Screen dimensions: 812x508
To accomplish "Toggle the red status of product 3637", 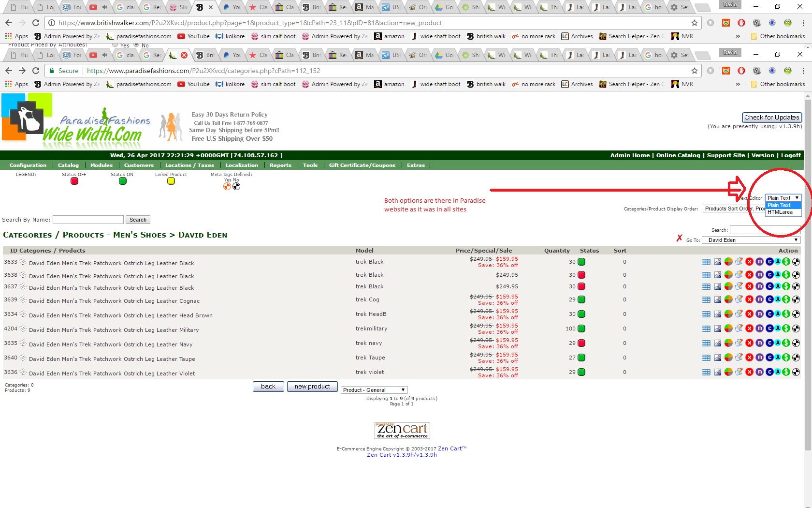I will (581, 286).
